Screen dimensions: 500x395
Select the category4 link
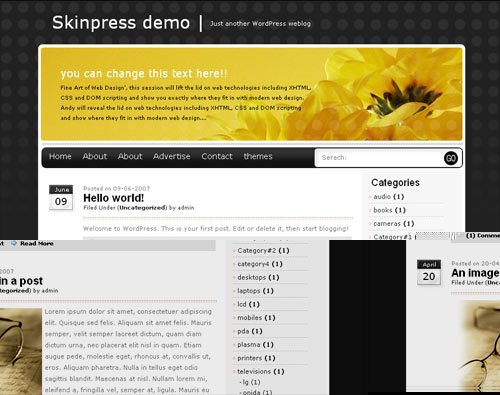253,264
